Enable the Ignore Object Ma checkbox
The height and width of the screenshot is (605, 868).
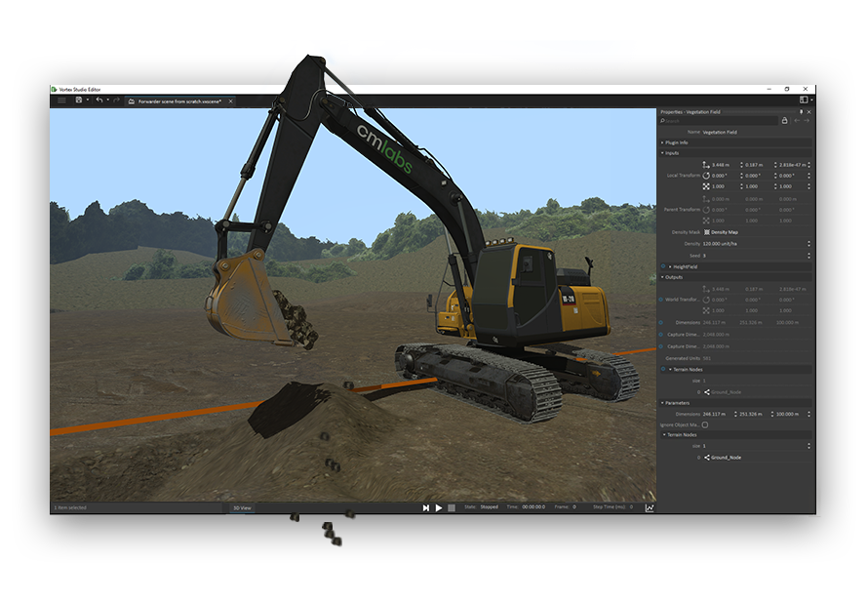[x=704, y=424]
